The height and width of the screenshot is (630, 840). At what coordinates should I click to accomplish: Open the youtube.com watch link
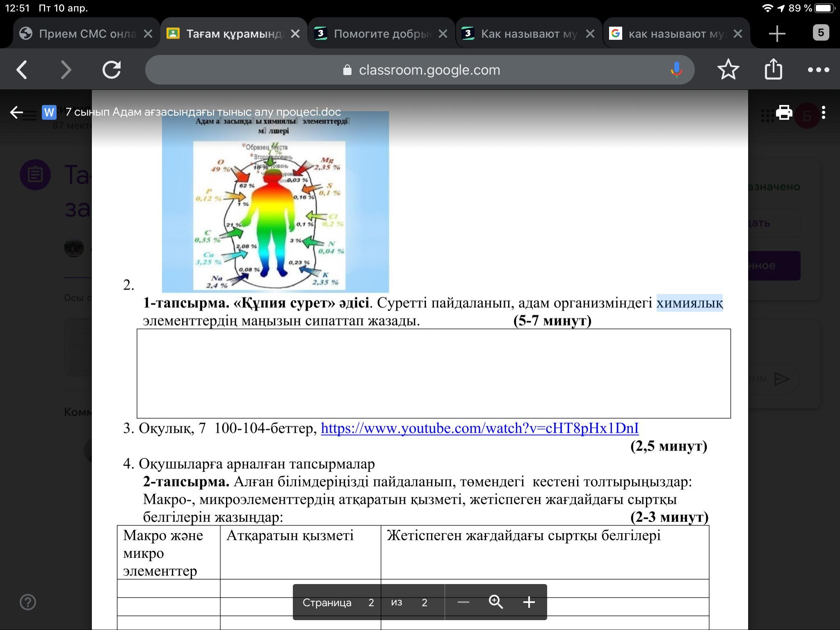click(x=479, y=428)
